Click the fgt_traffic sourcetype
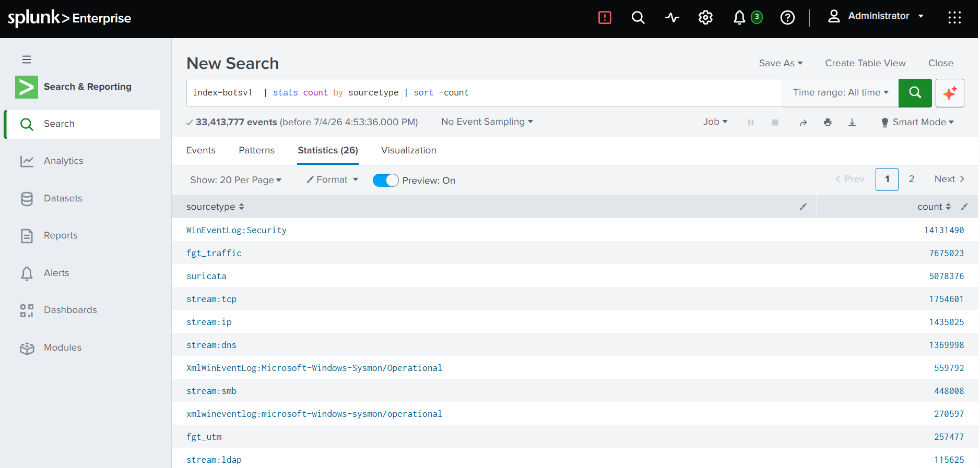This screenshot has height=468, width=980. click(x=214, y=253)
